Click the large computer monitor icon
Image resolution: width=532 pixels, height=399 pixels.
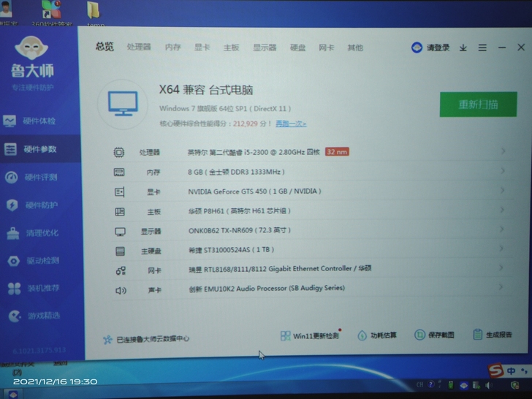click(x=123, y=104)
